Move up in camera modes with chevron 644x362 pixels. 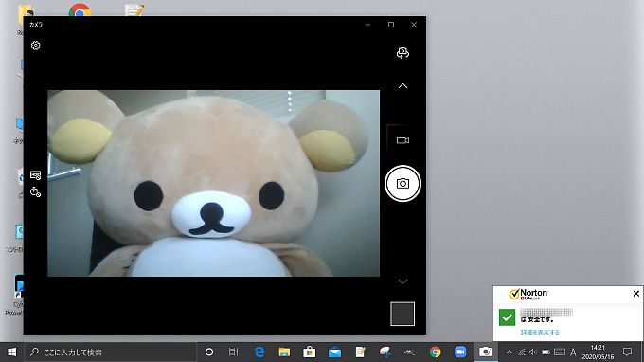point(402,86)
